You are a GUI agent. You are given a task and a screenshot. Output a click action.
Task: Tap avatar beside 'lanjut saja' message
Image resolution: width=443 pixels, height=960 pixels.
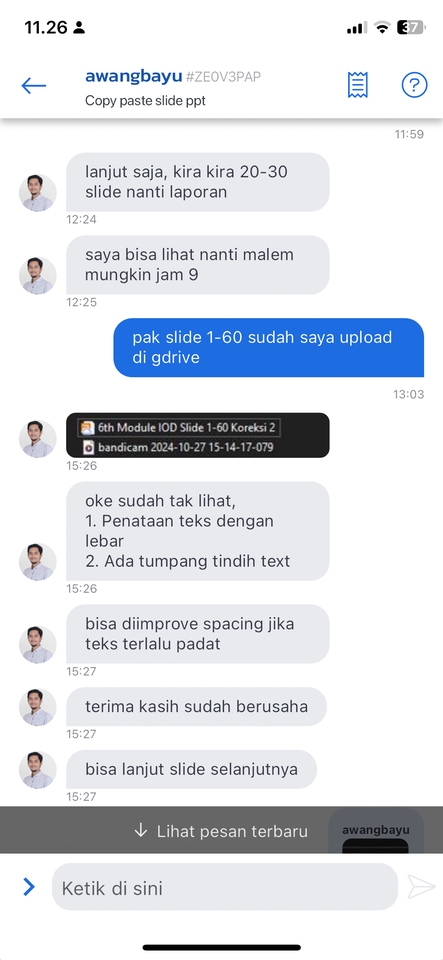pyautogui.click(x=38, y=193)
